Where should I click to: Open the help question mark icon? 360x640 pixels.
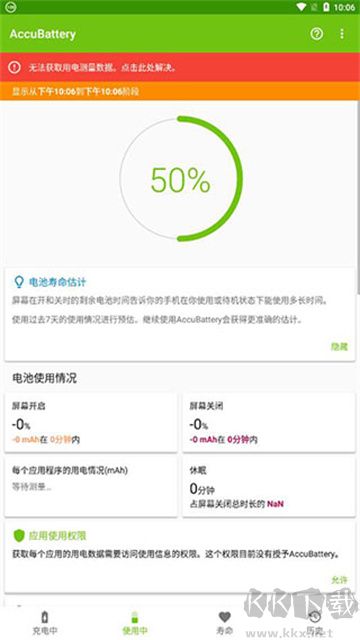(316, 34)
